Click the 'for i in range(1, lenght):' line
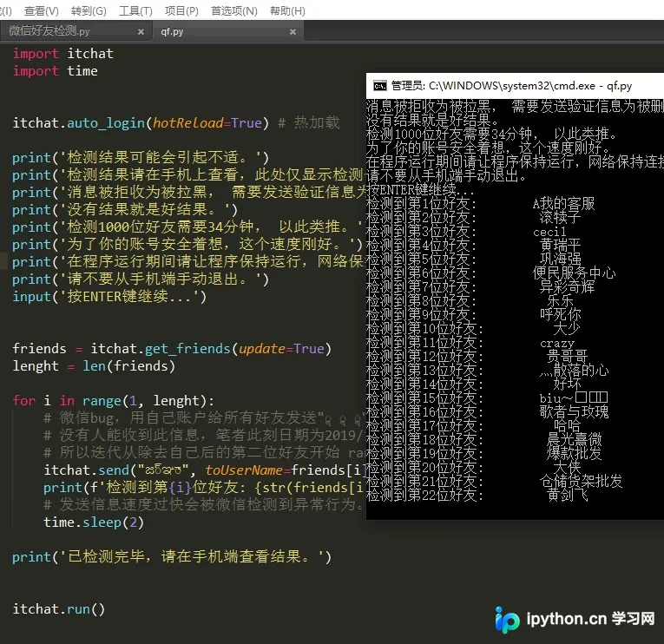 [x=114, y=400]
